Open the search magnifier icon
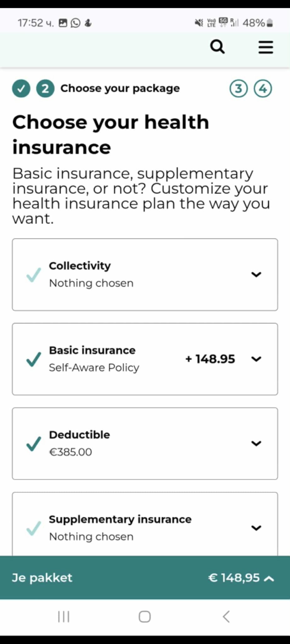Viewport: 290px width, 644px height. 217,47
